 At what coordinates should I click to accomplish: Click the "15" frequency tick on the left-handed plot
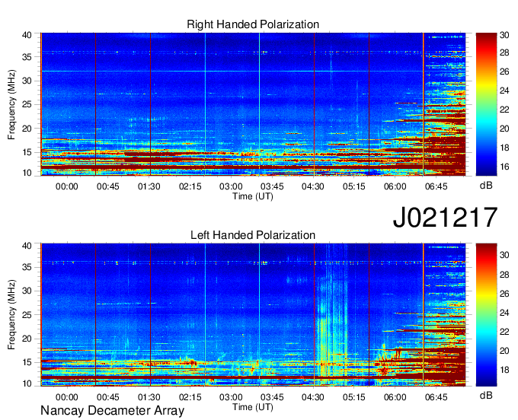27,363
